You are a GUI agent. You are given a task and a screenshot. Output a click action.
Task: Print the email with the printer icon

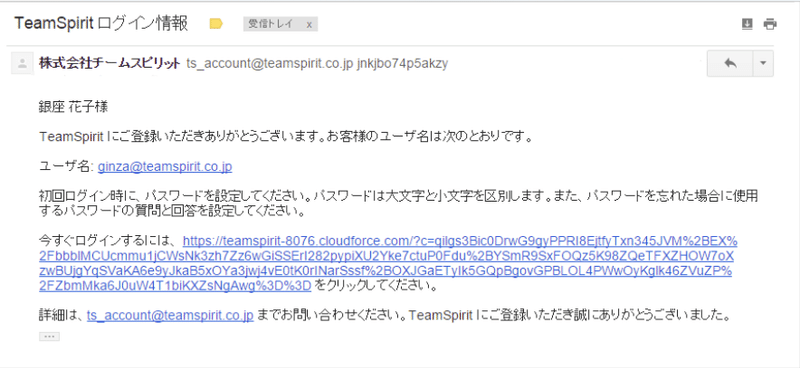(770, 23)
